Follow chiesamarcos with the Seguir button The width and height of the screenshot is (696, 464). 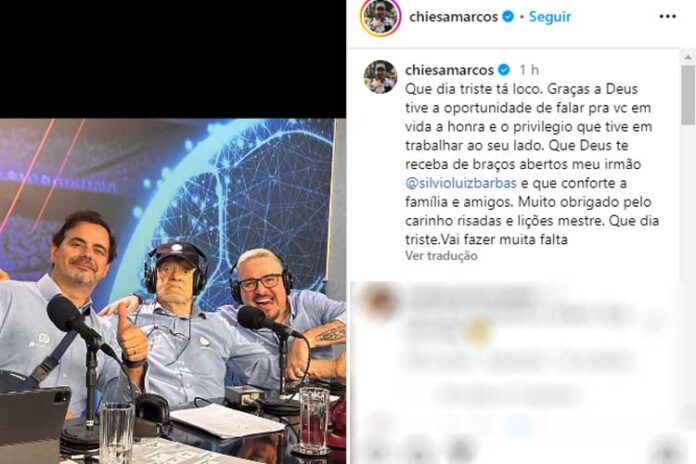[x=550, y=17]
